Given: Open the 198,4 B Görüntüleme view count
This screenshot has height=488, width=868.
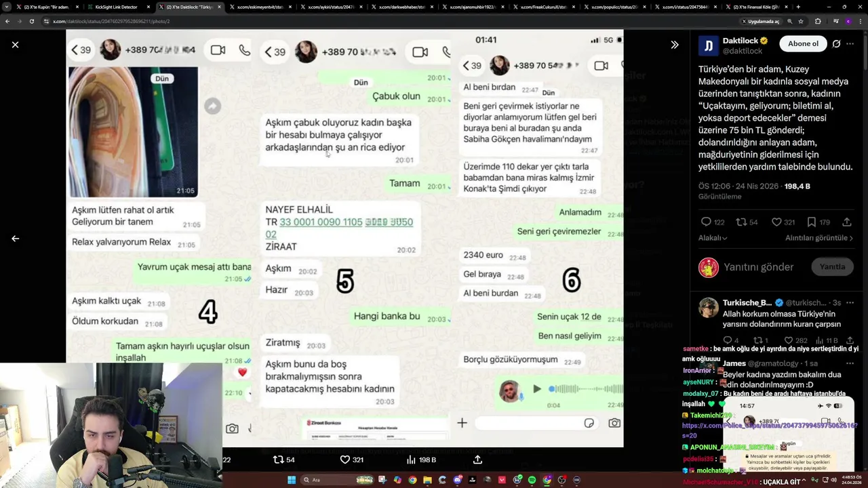Looking at the screenshot, I should [x=755, y=191].
